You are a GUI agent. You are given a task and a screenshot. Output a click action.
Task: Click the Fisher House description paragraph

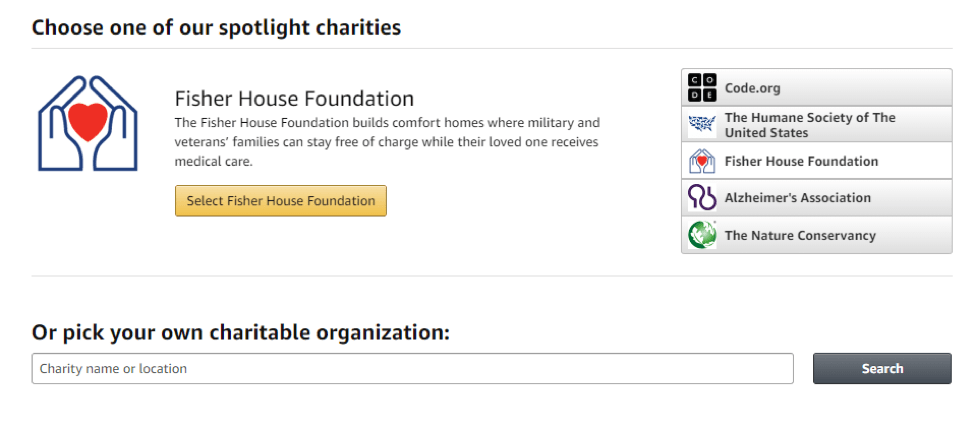coord(387,142)
